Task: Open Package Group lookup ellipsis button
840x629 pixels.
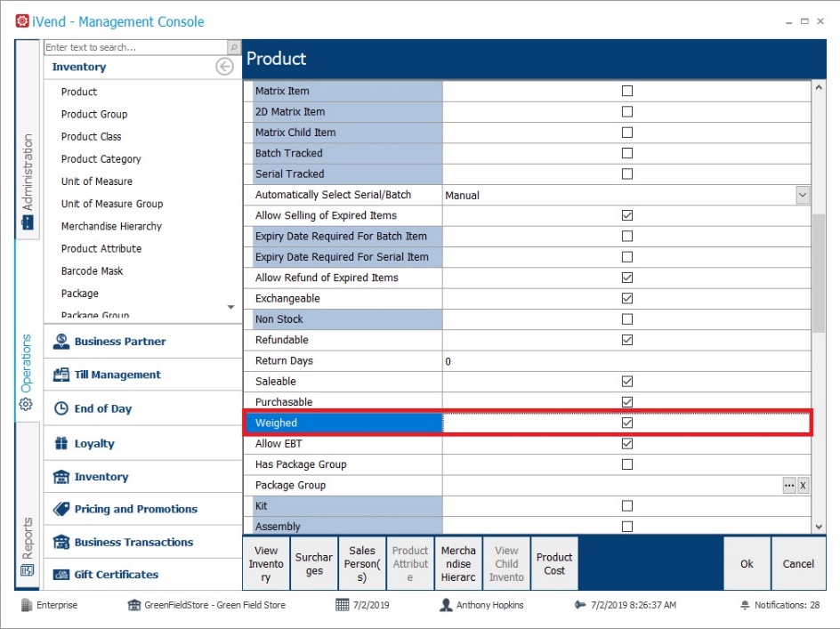Action: pos(789,486)
